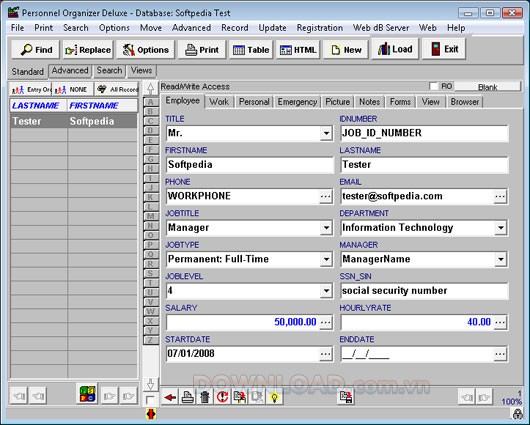Screen dimensions: 530x425
Task: Click the Exit door button
Action: click(x=444, y=49)
